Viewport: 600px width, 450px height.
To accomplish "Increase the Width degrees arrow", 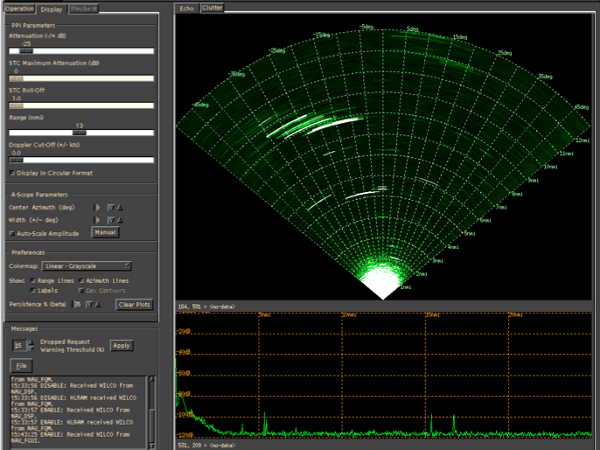I will 121,219.
